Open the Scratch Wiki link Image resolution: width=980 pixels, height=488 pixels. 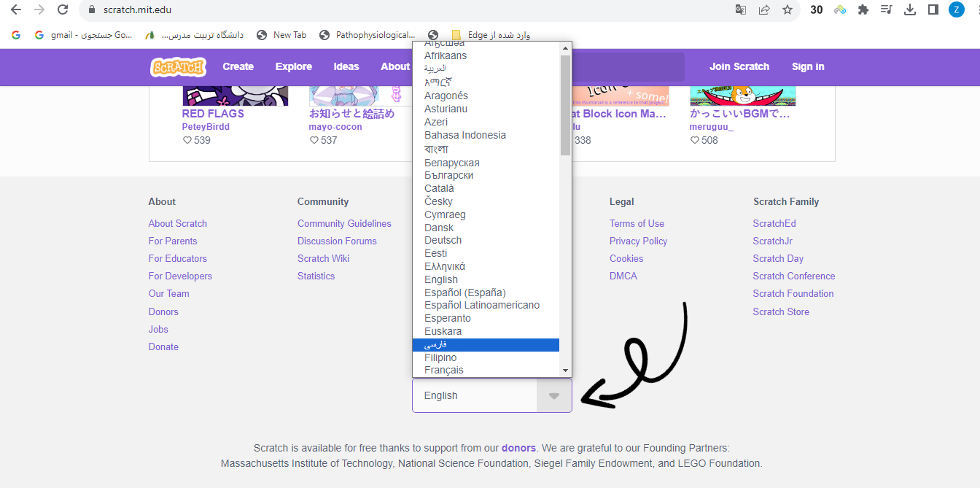[x=324, y=258]
